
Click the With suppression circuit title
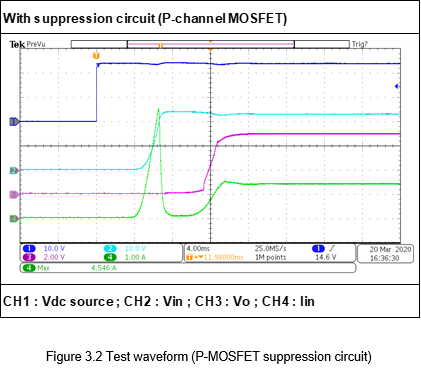pyautogui.click(x=145, y=18)
